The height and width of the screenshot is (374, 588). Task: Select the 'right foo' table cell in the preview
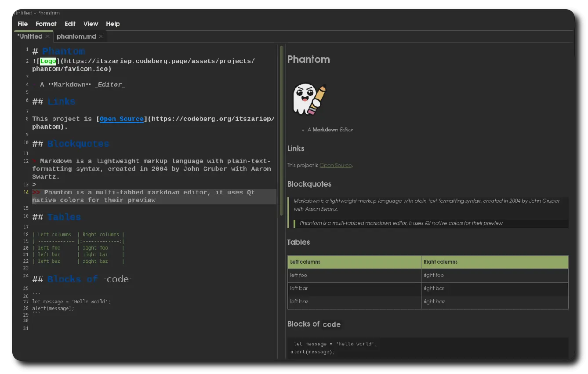pos(434,275)
